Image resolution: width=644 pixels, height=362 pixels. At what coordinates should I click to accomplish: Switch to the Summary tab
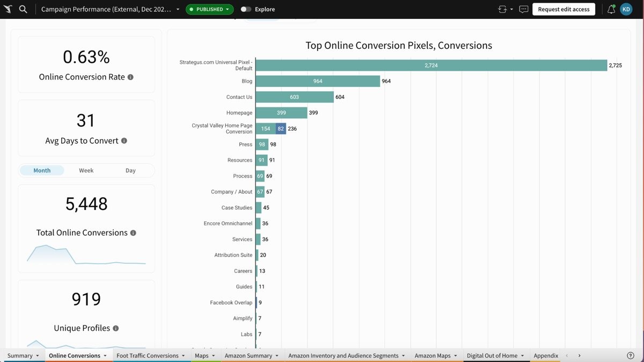click(x=20, y=356)
